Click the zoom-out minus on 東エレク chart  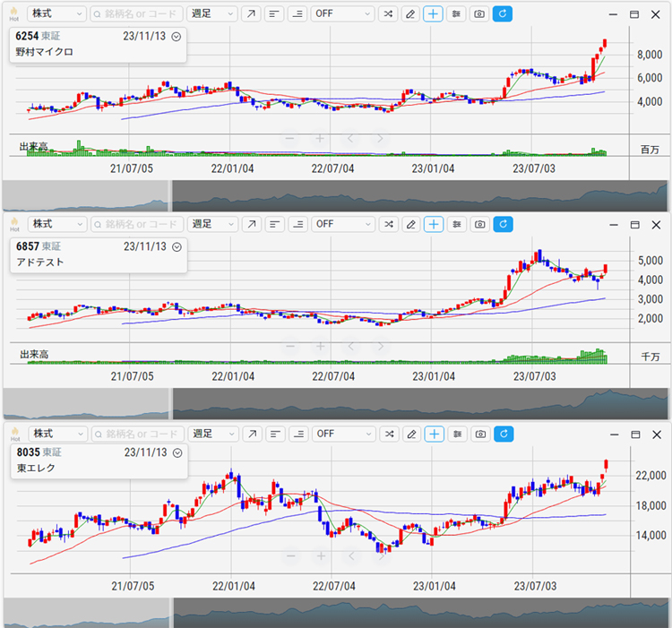tap(289, 556)
